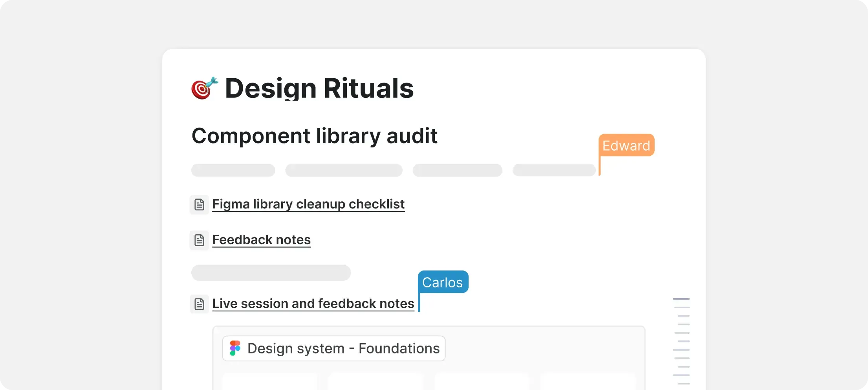Click the document icon beside Figma library cleanup checklist
This screenshot has height=390, width=868.
click(x=200, y=204)
